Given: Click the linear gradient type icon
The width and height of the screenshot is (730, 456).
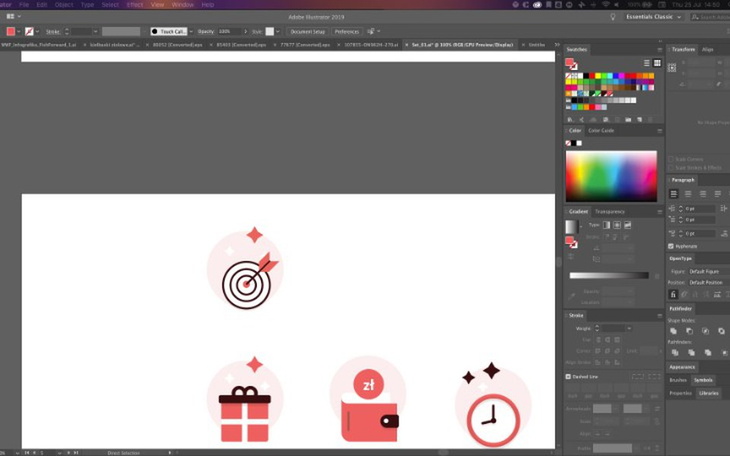Looking at the screenshot, I should tap(605, 225).
